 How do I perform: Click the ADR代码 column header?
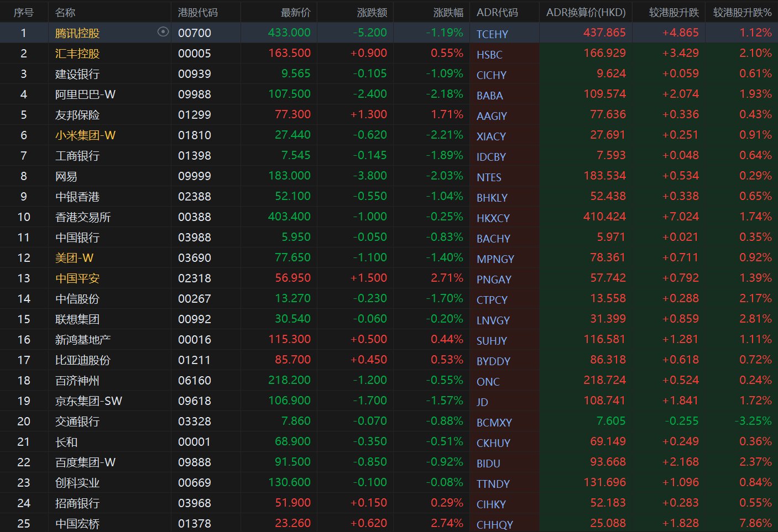click(x=497, y=12)
